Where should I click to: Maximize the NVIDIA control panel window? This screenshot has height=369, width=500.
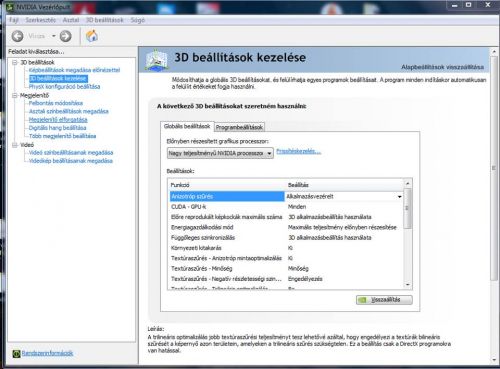click(x=469, y=5)
